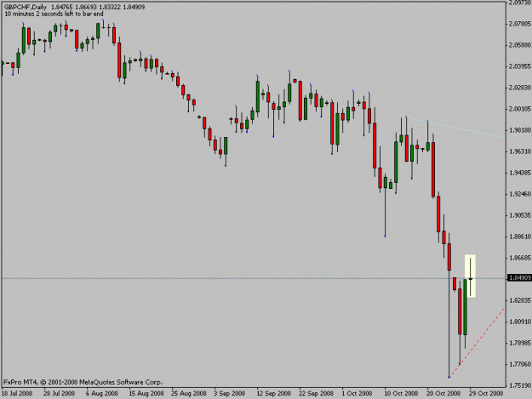Click the 1 Oct 2008 date label

[x=357, y=394]
